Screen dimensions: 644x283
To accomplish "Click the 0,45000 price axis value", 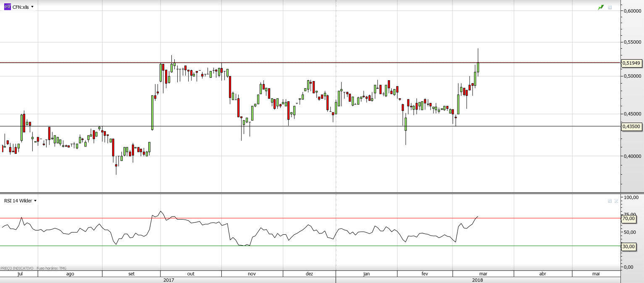I will point(632,114).
